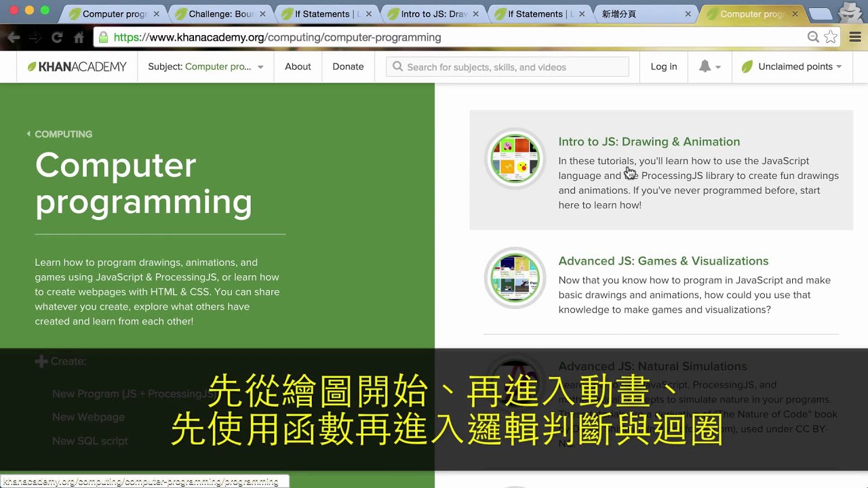Viewport: 868px width, 488px height.
Task: Create New SQL script
Action: pyautogui.click(x=90, y=441)
